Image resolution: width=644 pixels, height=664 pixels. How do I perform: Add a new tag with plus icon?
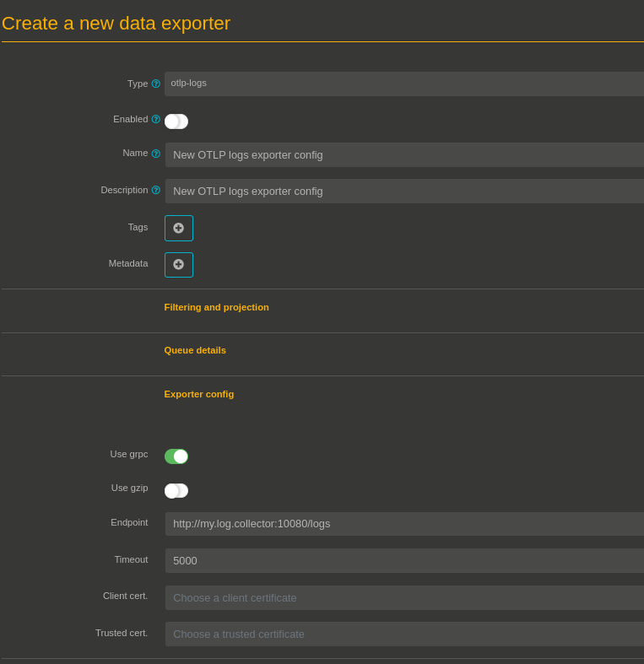pos(179,228)
